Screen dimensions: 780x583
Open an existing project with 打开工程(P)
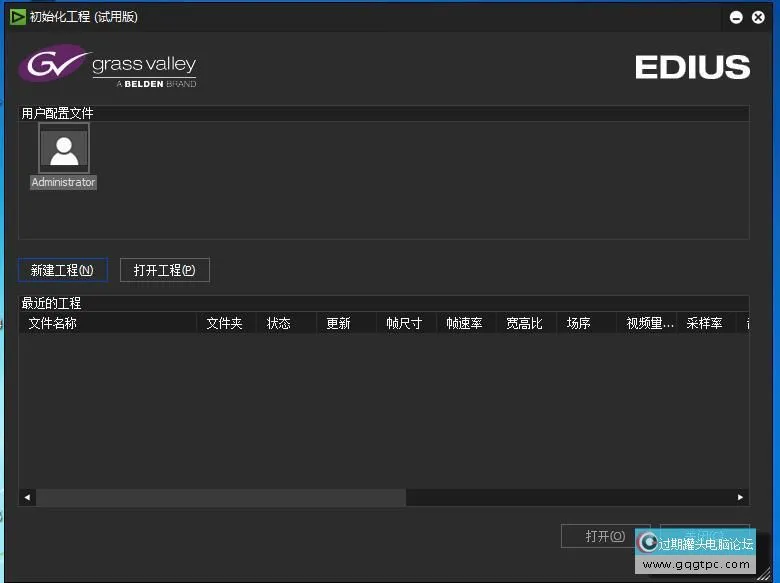(165, 270)
